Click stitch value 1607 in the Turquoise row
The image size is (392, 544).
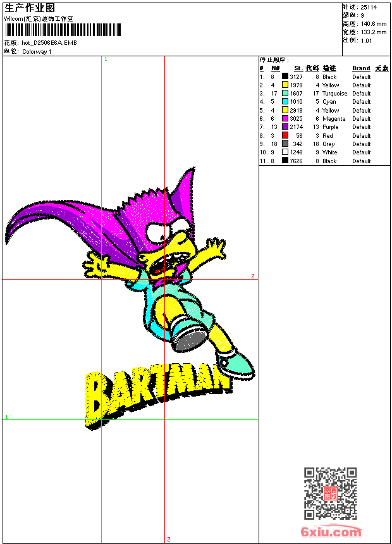297,94
